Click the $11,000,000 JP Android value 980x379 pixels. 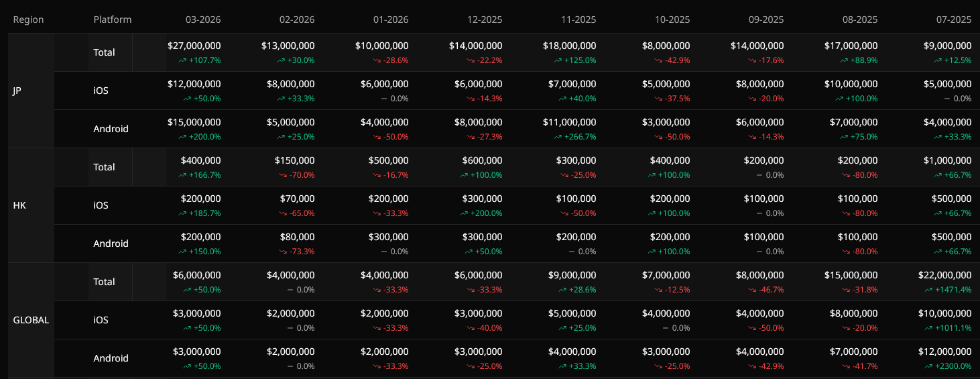[570, 122]
